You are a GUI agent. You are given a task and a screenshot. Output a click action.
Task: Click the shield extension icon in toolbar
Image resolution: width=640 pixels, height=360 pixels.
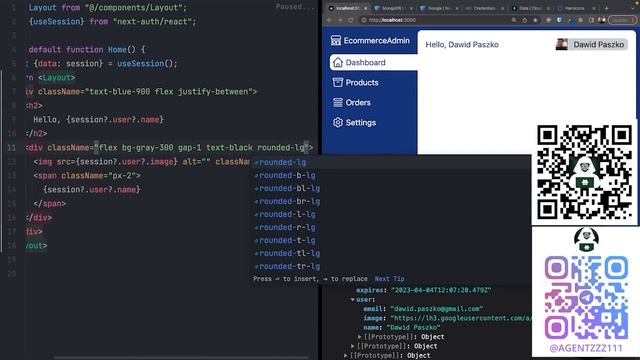(x=559, y=20)
